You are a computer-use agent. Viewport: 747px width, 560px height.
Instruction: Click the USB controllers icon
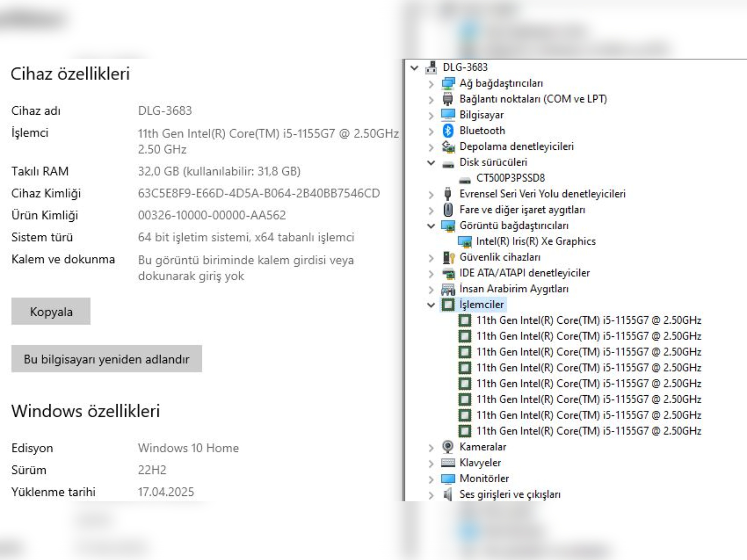coord(448,194)
